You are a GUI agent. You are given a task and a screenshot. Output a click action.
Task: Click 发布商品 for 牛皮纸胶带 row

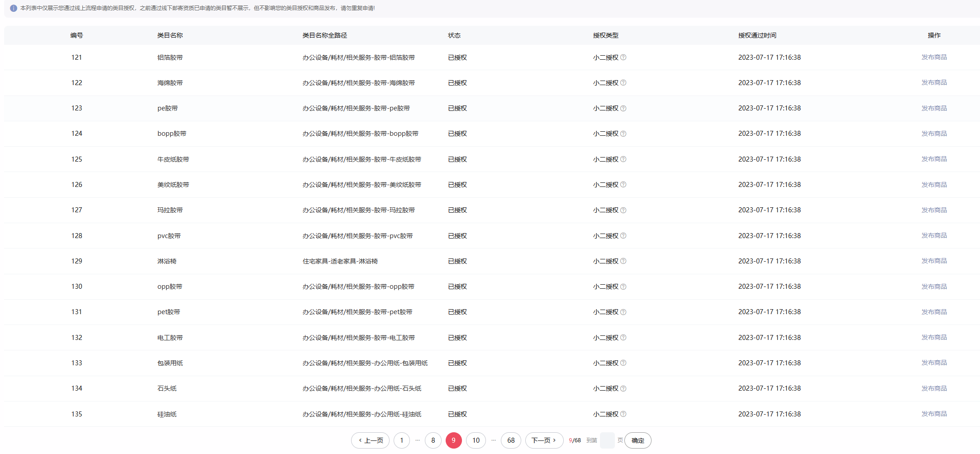tap(934, 159)
